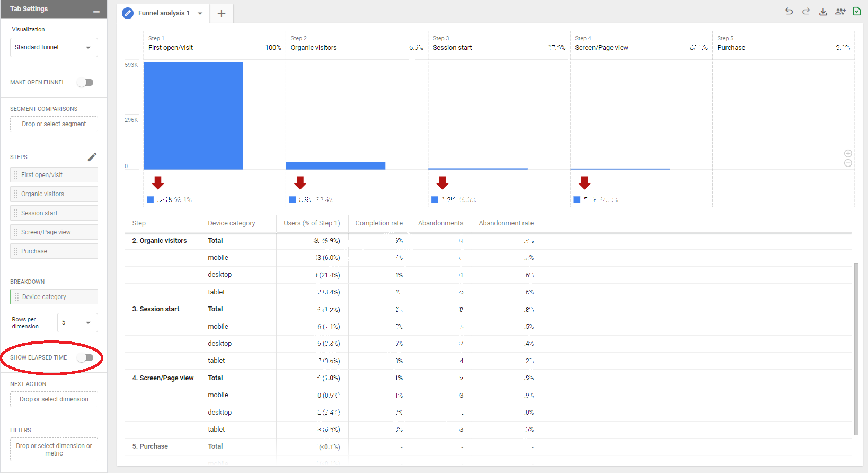Open the Standard funnel visualization dropdown
This screenshot has width=868, height=473.
pos(54,47)
